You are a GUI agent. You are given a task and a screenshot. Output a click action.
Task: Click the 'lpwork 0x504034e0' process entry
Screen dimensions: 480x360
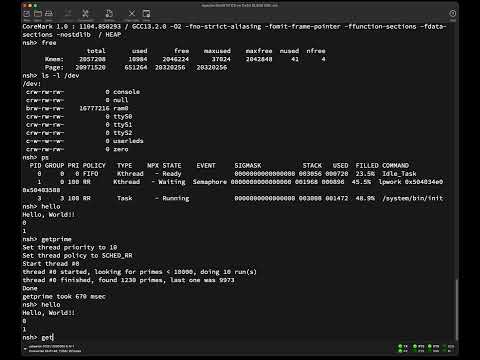click(411, 182)
